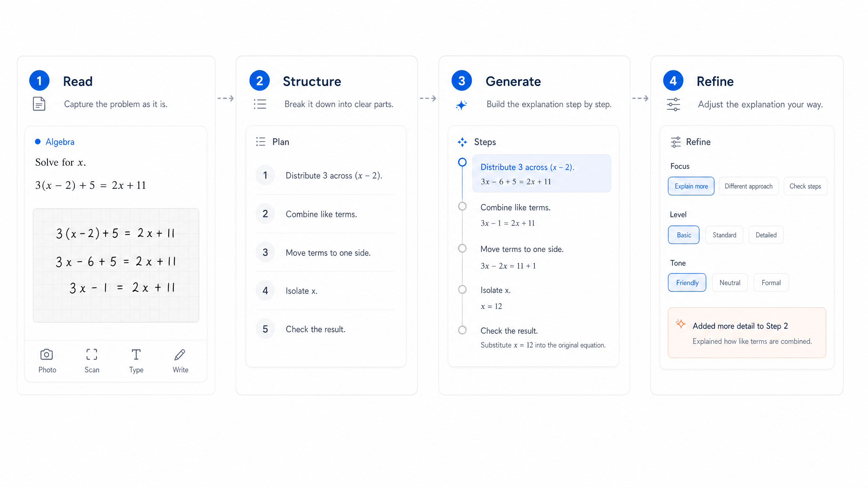Click the timeline marker beside Isolate x
The width and height of the screenshot is (868, 488).
(x=462, y=289)
